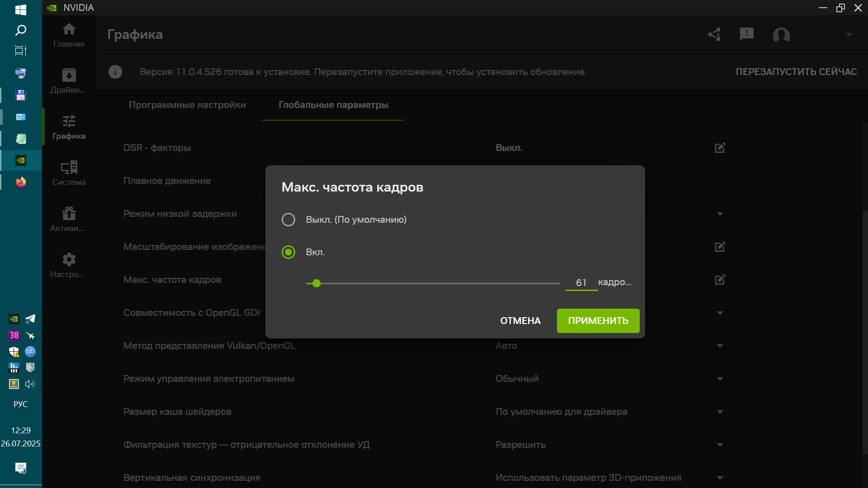Click the feedback exclamation icon
The height and width of the screenshot is (488, 868).
(x=746, y=34)
